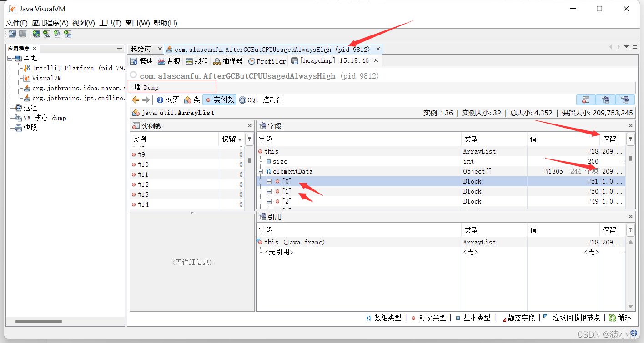Switch to the Profiler subtab
Image resolution: width=644 pixels, height=343 pixels.
click(x=267, y=61)
